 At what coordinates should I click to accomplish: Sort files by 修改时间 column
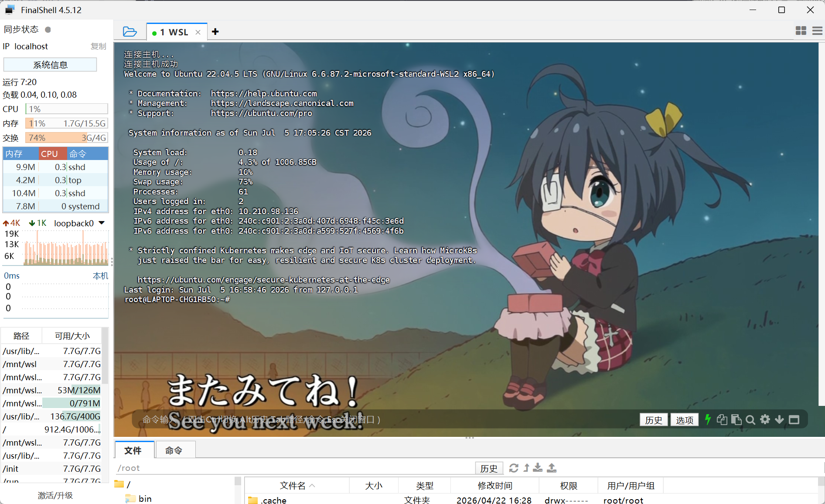point(495,486)
